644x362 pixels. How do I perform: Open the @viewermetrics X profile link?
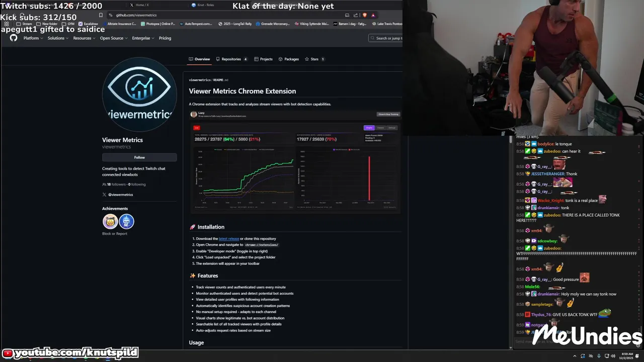120,195
